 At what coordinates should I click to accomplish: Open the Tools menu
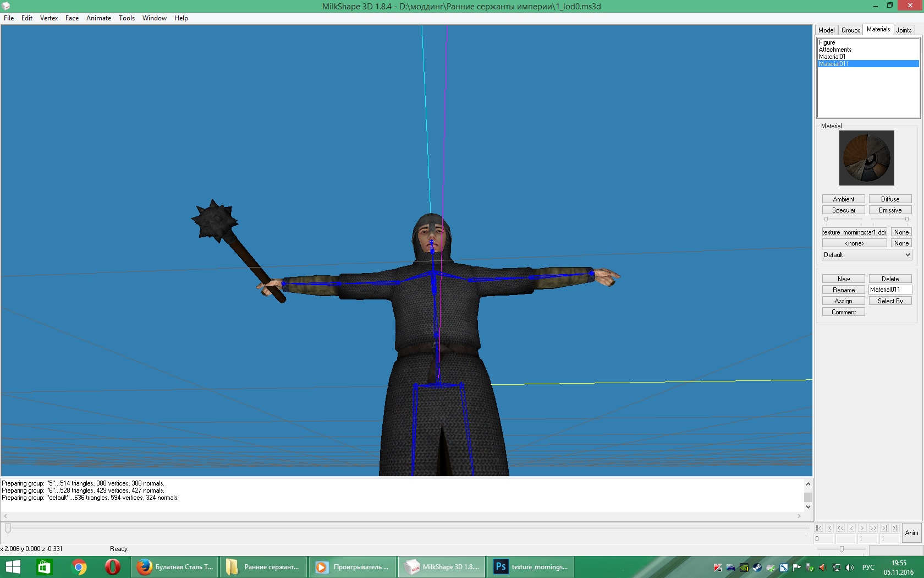[x=127, y=18]
